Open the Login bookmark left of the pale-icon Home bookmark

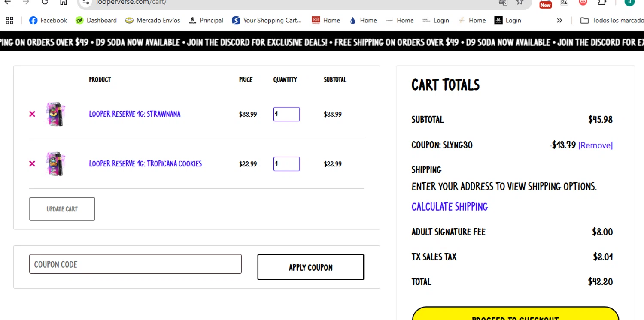436,20
